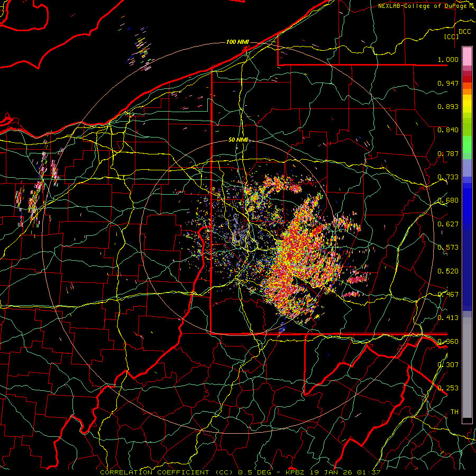
Task: Click the 0.573 scale value
Action: [448, 248]
